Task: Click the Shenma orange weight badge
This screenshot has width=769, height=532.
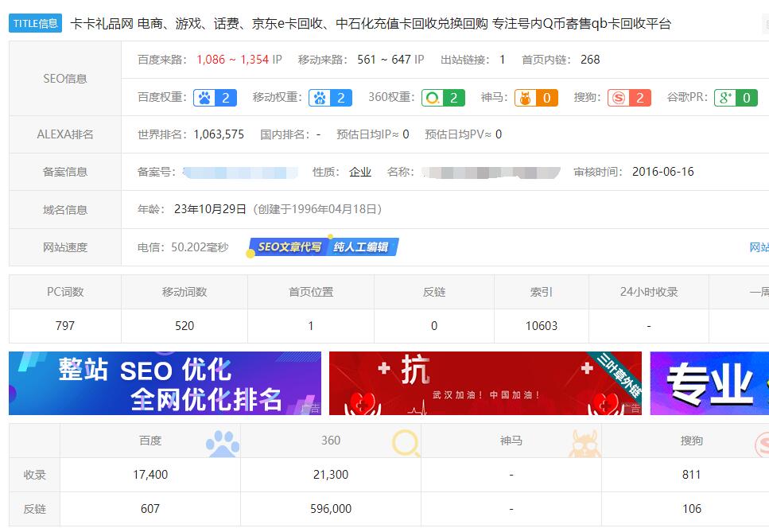Action: pyautogui.click(x=536, y=98)
